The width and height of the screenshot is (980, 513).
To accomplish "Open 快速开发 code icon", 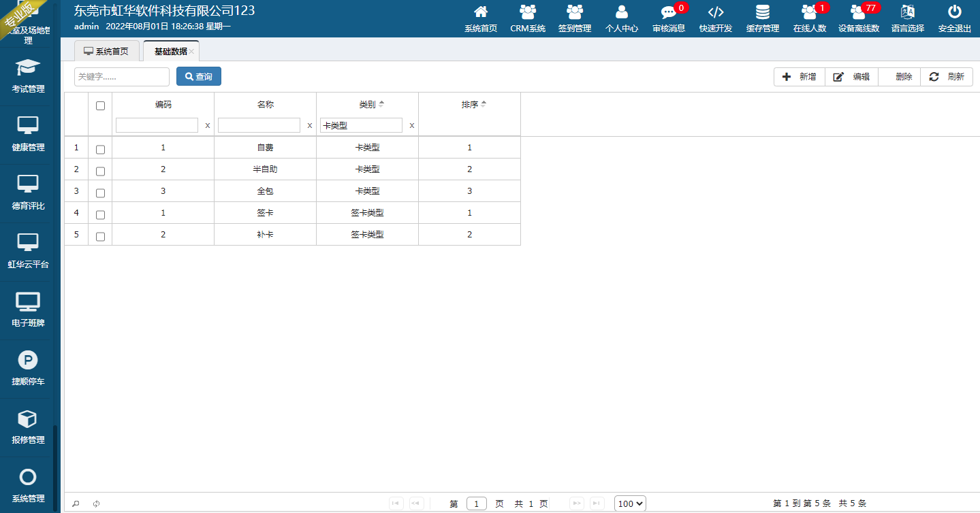I will (715, 12).
